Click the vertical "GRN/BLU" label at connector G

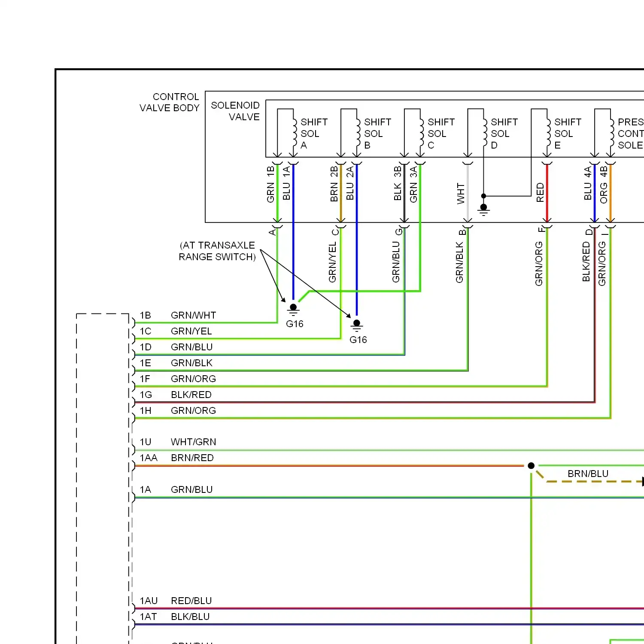coord(396,262)
